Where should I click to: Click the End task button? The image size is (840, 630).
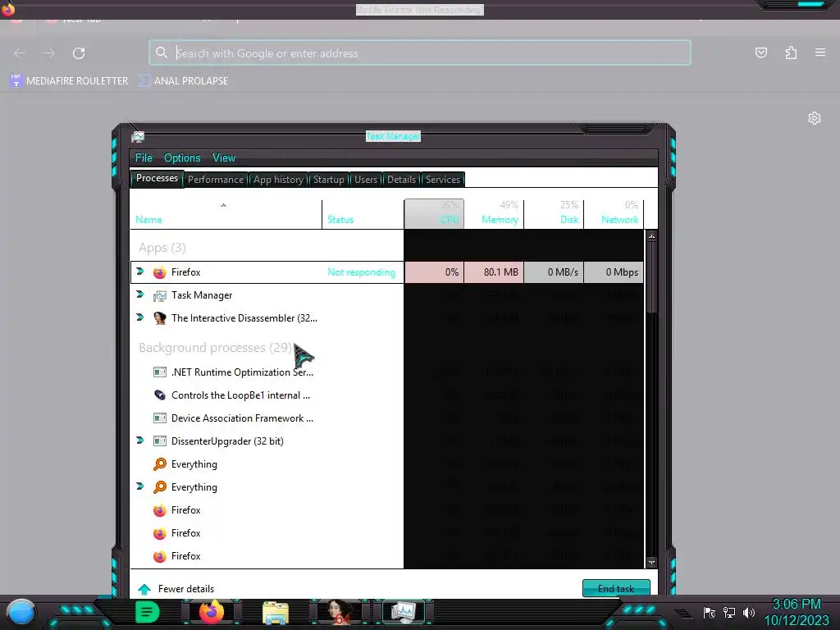click(x=616, y=588)
